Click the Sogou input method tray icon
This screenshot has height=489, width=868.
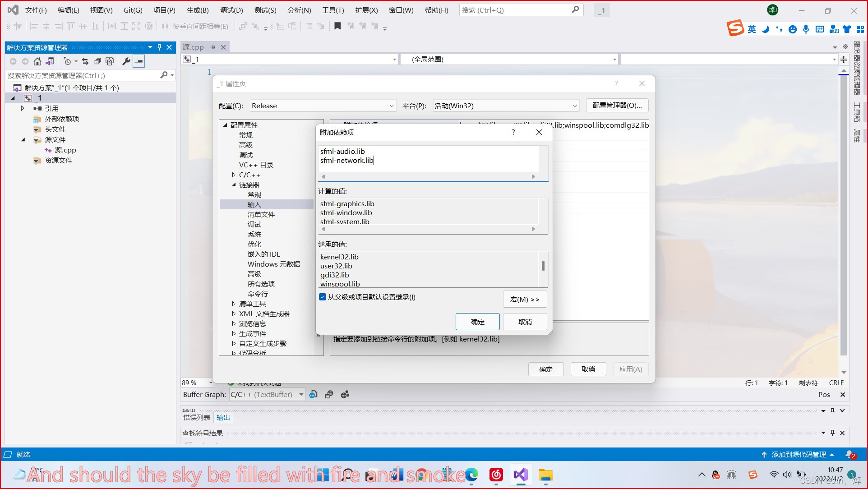[x=753, y=475]
